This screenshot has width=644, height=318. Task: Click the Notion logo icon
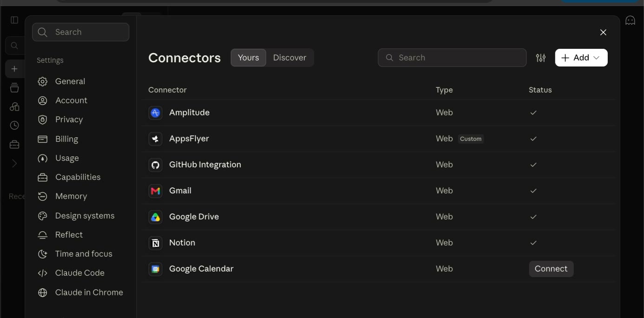(155, 243)
